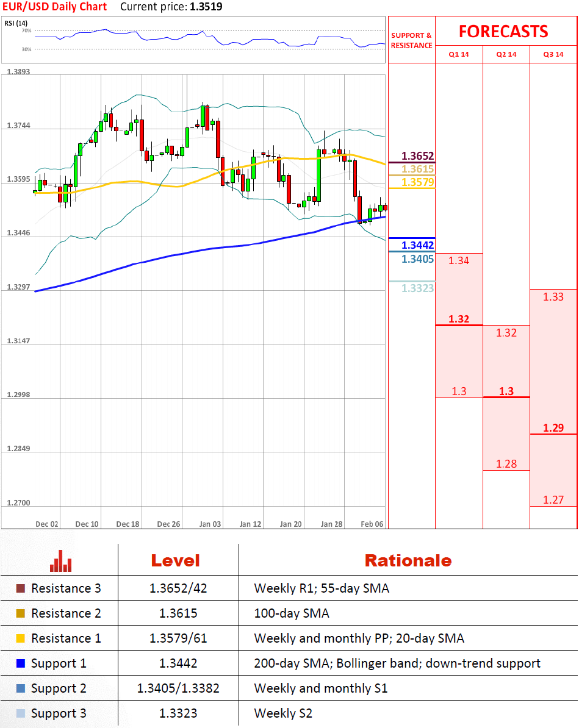
Task: Click the Resistance 1 yellow color swatch
Action: tap(21, 638)
